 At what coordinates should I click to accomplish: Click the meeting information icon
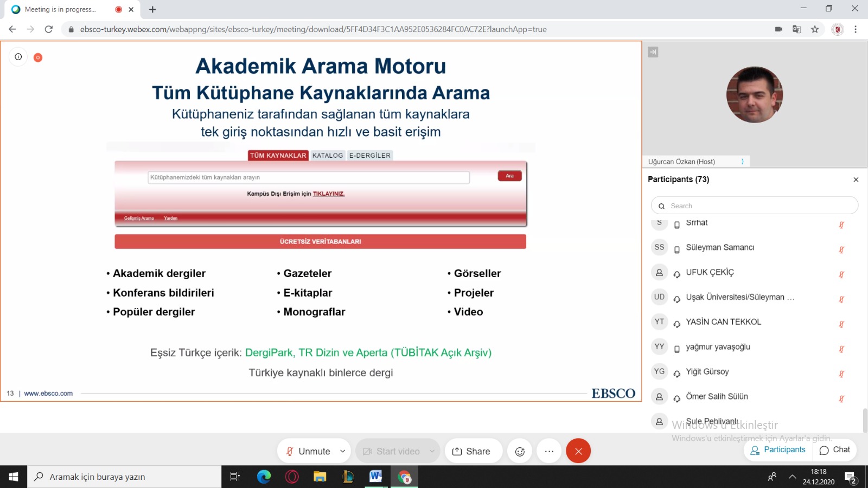[x=18, y=57]
